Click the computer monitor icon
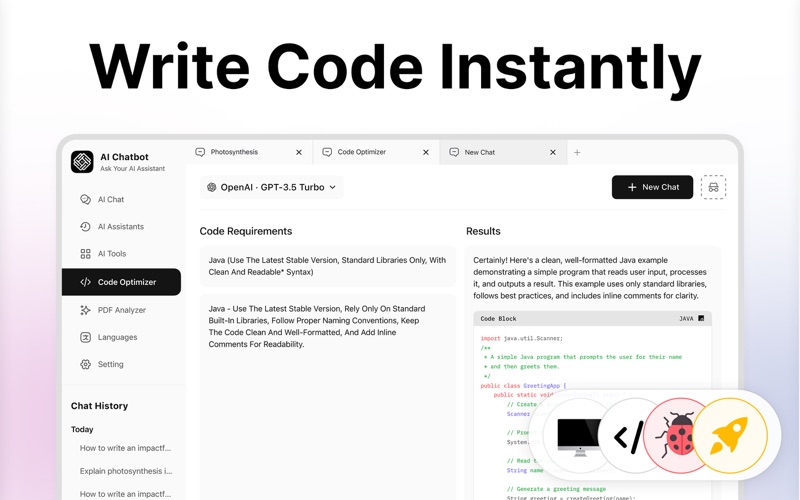Screen dimensions: 800x500 coord(580,436)
